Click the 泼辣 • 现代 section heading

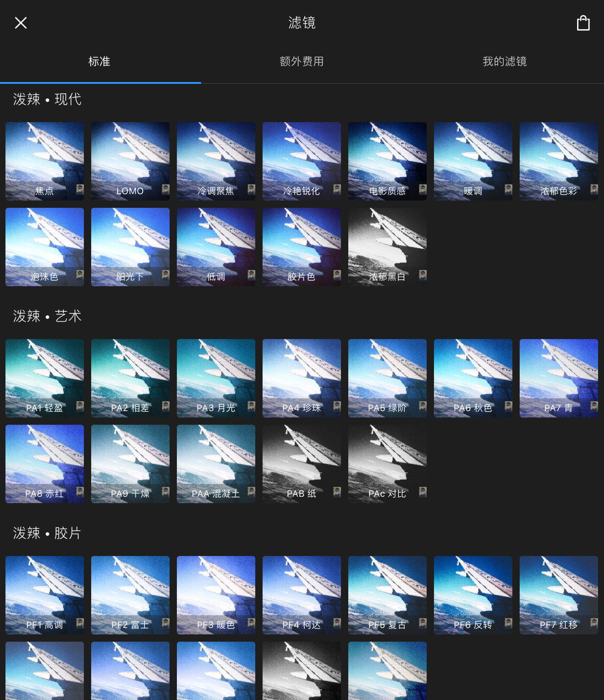click(x=47, y=99)
